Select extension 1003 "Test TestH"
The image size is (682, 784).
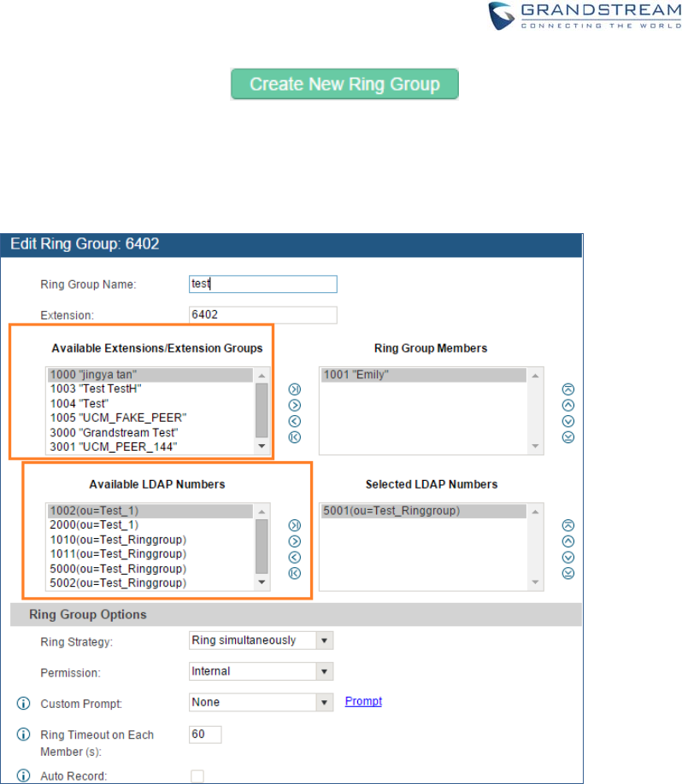coord(150,389)
